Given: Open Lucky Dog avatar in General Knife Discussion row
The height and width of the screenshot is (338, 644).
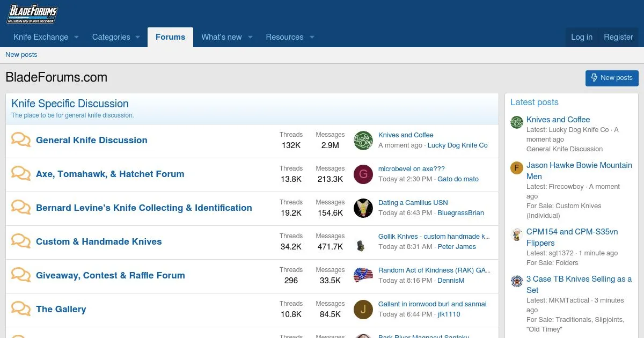Looking at the screenshot, I should pos(363,141).
